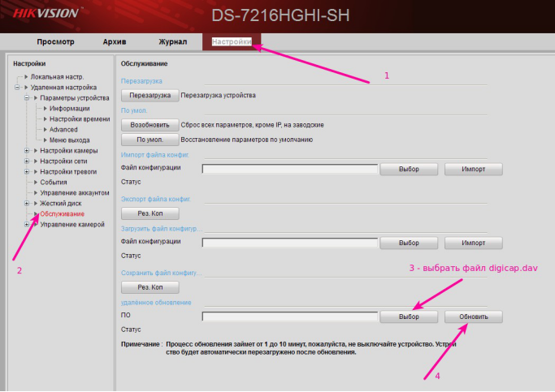Switch to the Архив tab
Screen dimensions: 555x392
pos(114,41)
